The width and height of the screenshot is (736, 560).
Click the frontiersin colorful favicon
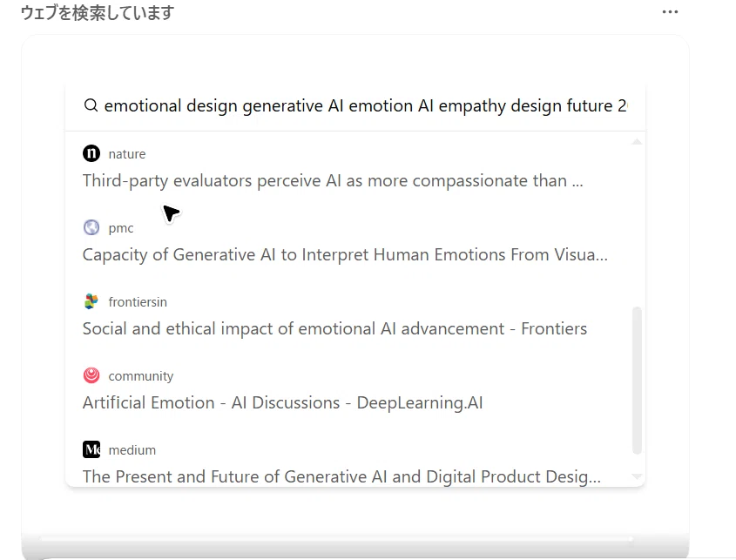[x=91, y=301]
